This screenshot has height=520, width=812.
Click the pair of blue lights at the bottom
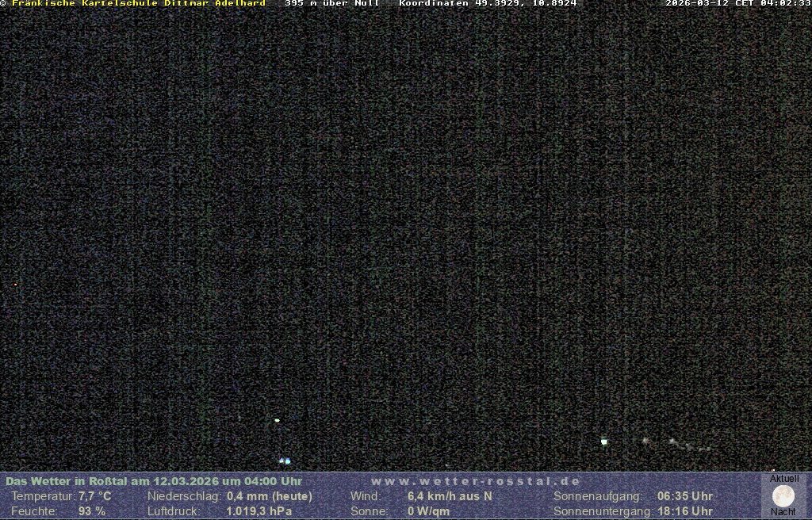pyautogui.click(x=284, y=461)
